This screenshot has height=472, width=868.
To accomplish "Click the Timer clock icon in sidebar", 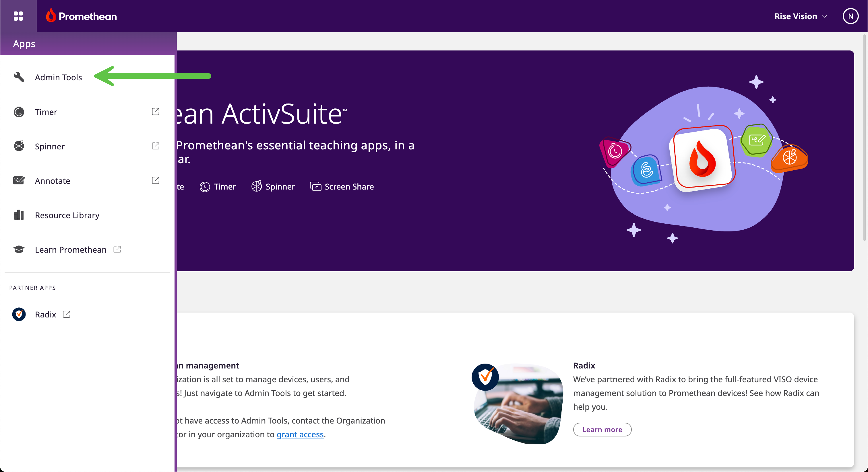I will coord(19,112).
